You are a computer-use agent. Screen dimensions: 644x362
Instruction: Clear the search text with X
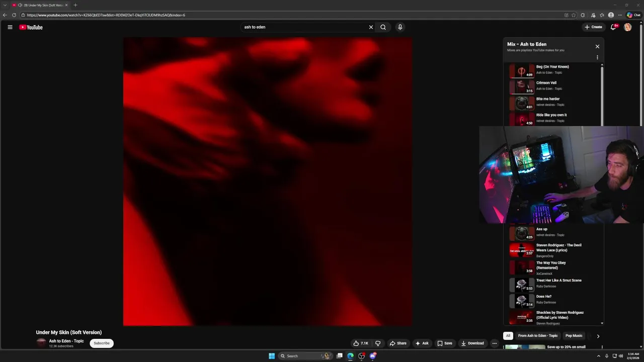click(x=371, y=27)
